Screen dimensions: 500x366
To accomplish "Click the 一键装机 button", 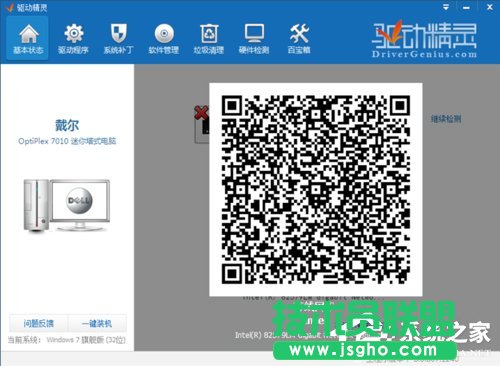I will (x=97, y=323).
